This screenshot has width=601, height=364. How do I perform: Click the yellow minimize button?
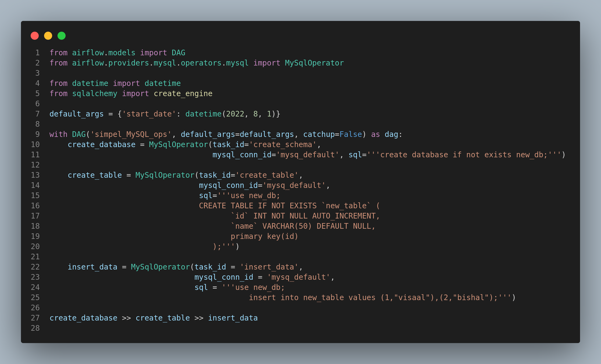[48, 36]
